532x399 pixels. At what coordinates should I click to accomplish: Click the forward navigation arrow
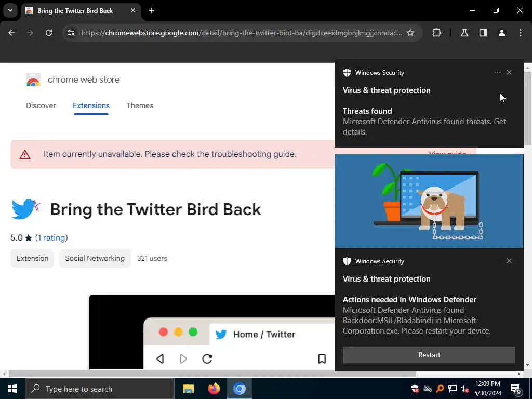coord(30,33)
